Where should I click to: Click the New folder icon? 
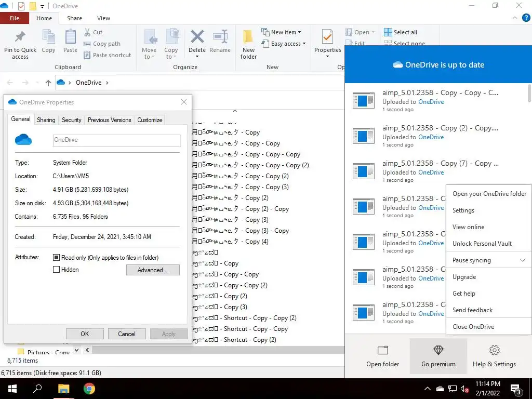248,37
